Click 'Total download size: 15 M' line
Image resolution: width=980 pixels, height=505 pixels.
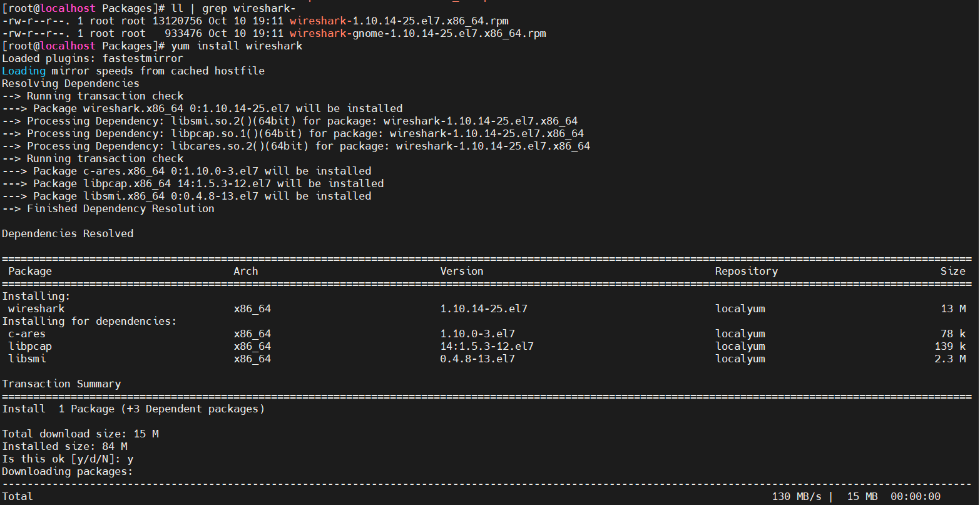pos(80,434)
